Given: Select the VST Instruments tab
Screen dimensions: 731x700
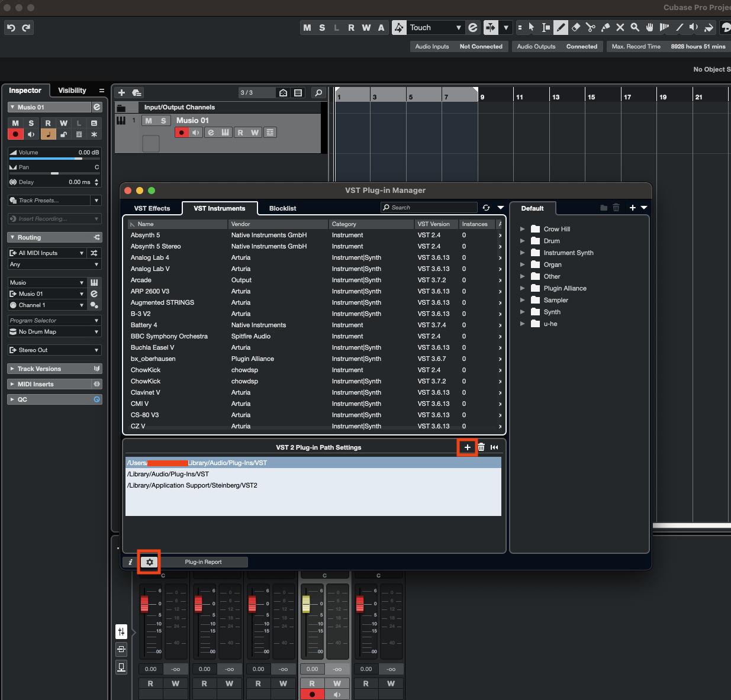Looking at the screenshot, I should (x=220, y=208).
